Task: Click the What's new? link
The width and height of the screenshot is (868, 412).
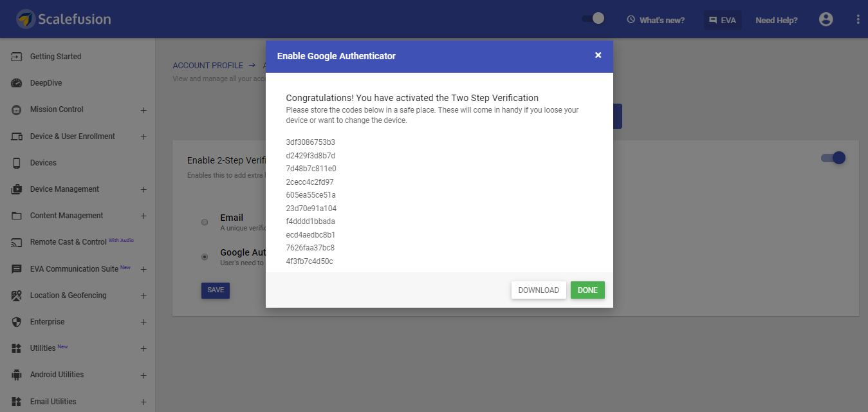Action: point(662,20)
